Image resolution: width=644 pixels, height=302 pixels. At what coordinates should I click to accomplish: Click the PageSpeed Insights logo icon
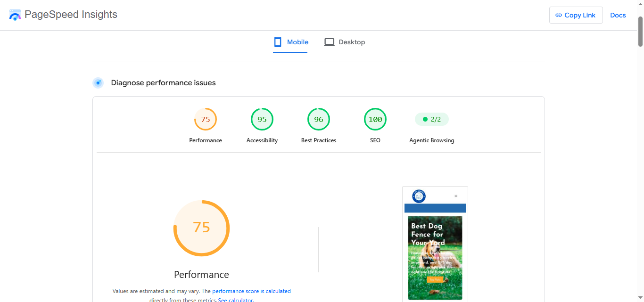tap(15, 15)
